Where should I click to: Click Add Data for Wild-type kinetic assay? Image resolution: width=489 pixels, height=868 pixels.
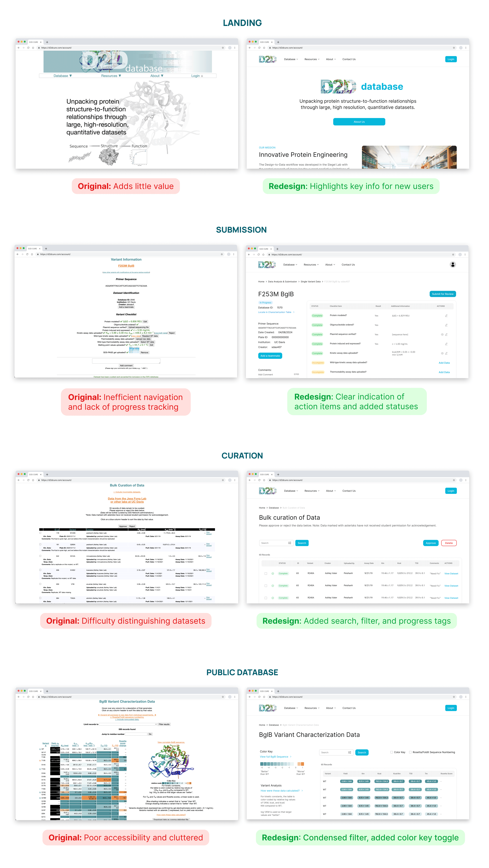coord(444,363)
